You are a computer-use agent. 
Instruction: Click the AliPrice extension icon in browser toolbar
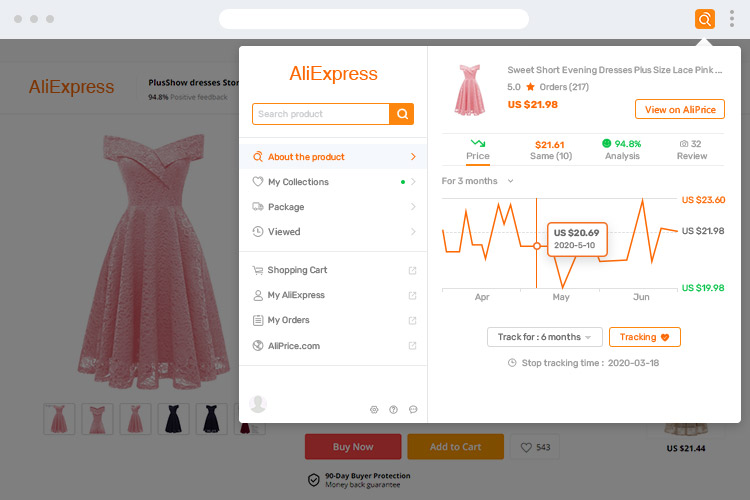pos(705,19)
